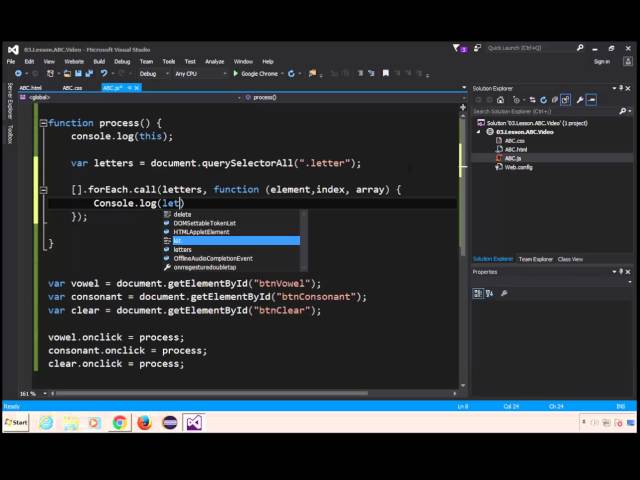
Task: Click Solution Explorer search magnifier icon
Action: (x=623, y=111)
